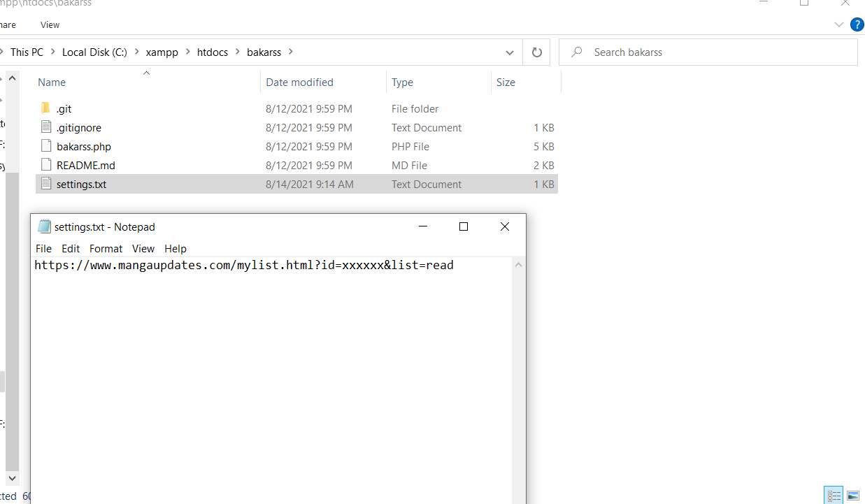Click the Explorer Help question mark icon
The width and height of the screenshot is (865, 504).
tap(857, 24)
